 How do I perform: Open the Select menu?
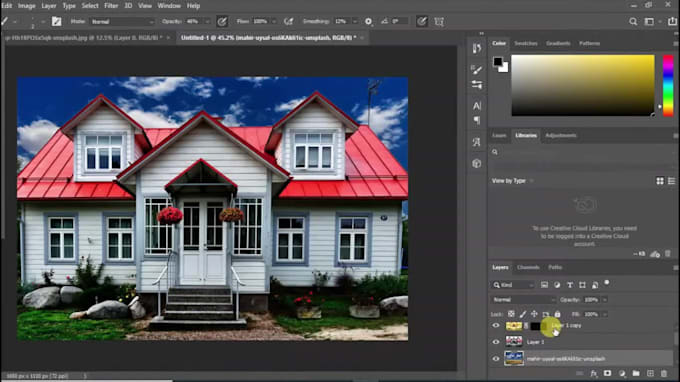pyautogui.click(x=90, y=6)
